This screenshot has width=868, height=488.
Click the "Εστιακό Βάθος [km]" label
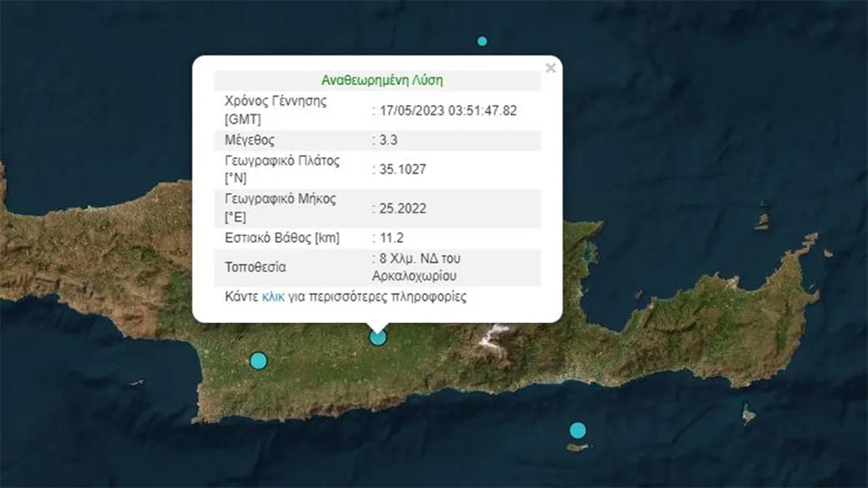[282, 238]
